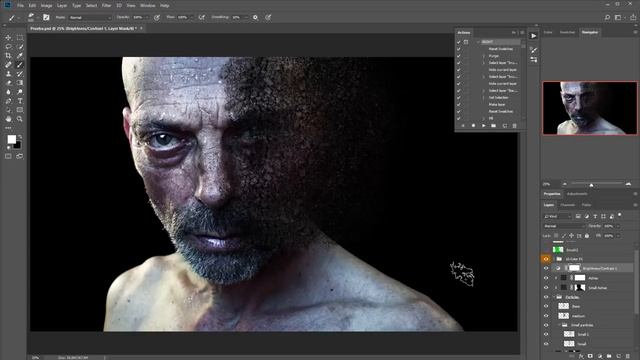Collapse the Small particles group
The height and width of the screenshot is (360, 640).
tap(560, 325)
